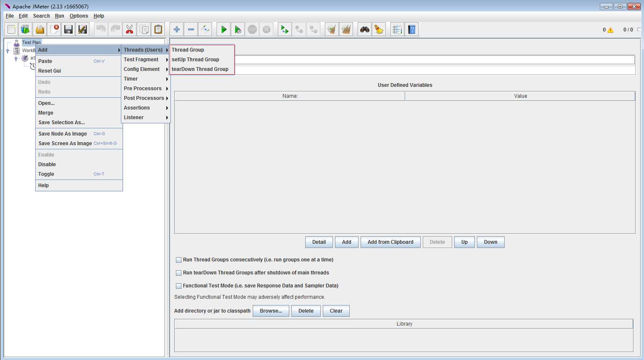
Task: Click the Paste clipboard icon
Action: (x=158, y=29)
